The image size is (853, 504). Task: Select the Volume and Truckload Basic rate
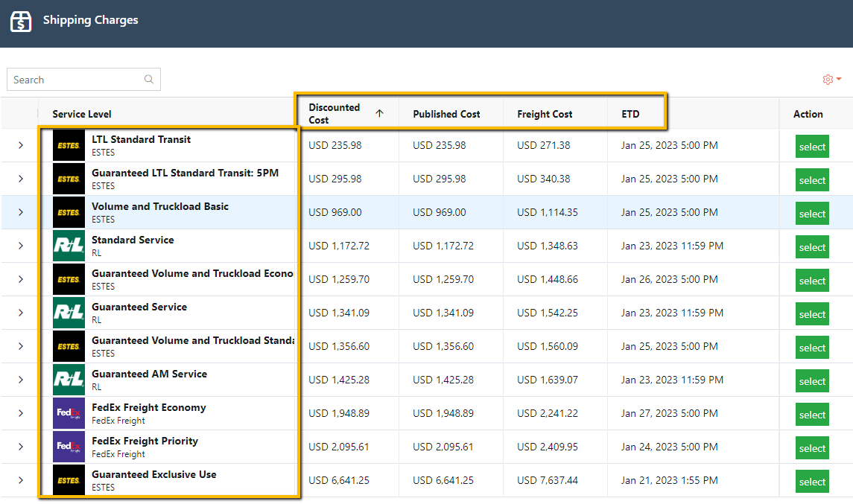(812, 214)
